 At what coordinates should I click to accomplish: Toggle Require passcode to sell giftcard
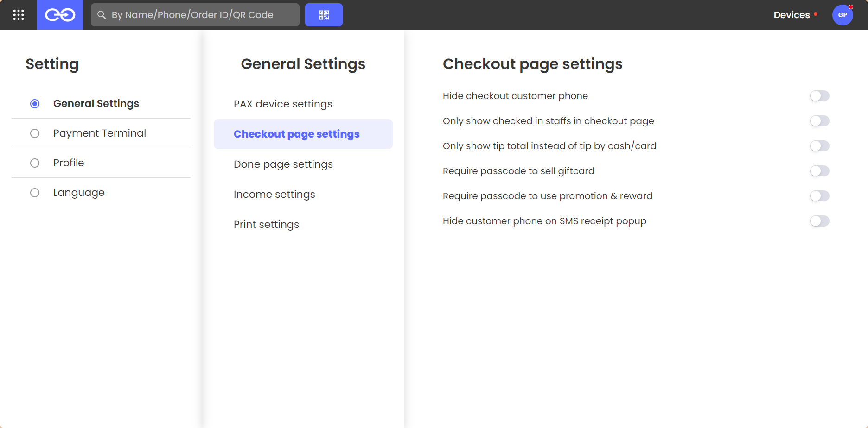(x=819, y=171)
